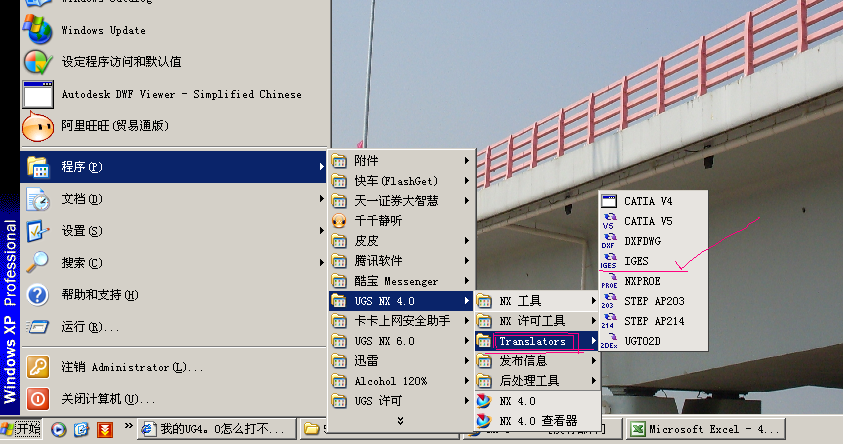Click the UGTO2D translator icon
Screen dimensions: 843x444
(x=609, y=341)
